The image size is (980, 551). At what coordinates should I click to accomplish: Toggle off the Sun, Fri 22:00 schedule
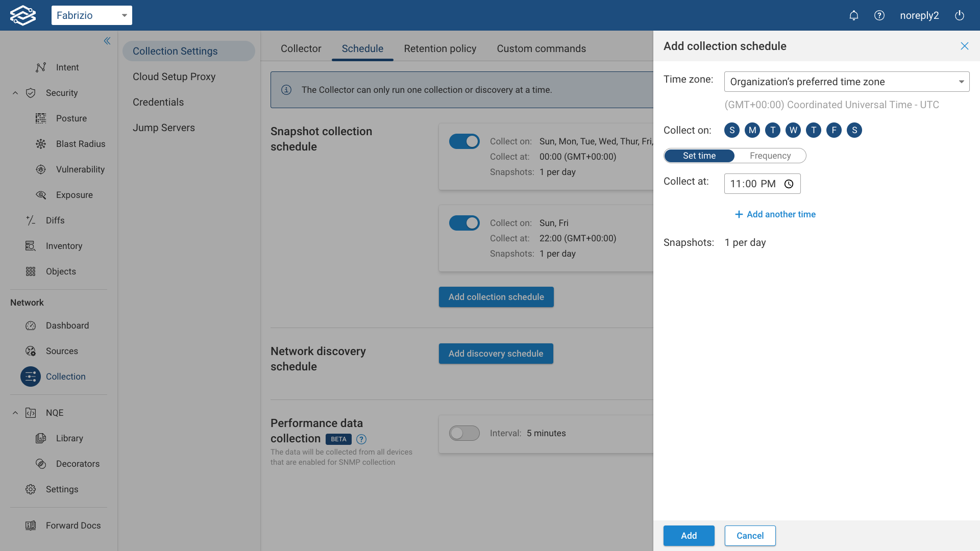pos(464,223)
